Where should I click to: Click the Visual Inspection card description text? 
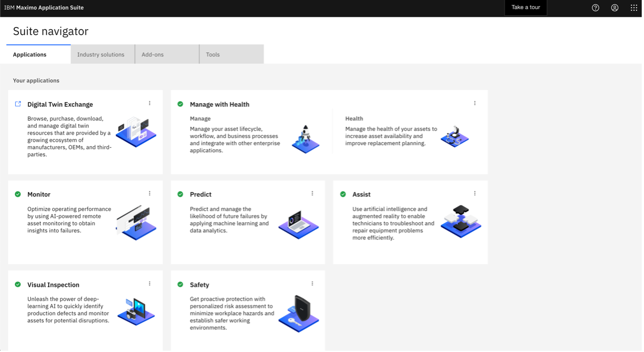point(68,310)
